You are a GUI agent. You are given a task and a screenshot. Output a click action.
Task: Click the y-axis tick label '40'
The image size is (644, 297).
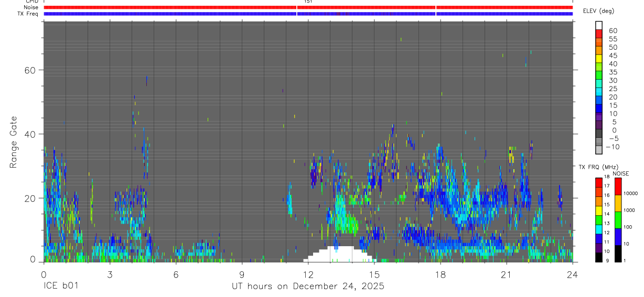30,134
